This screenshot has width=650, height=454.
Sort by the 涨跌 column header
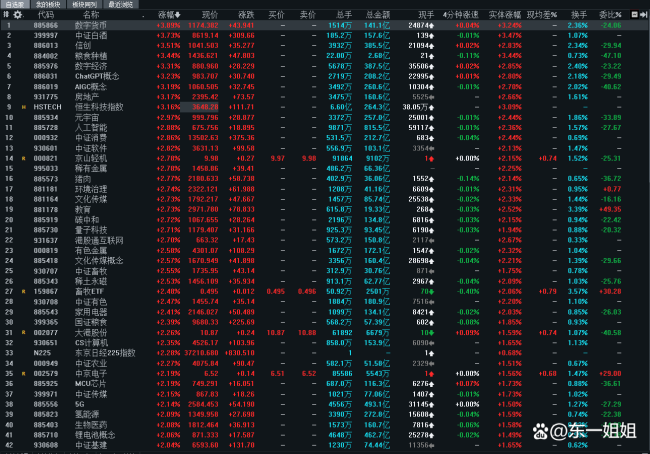pos(246,15)
